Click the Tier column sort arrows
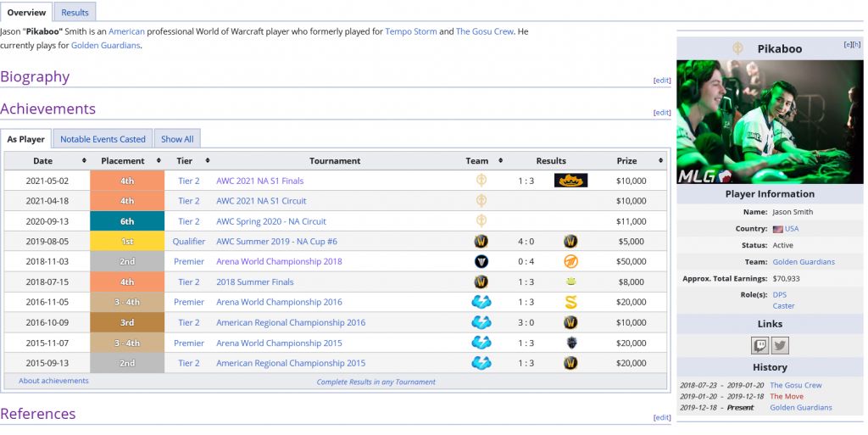 (x=208, y=160)
